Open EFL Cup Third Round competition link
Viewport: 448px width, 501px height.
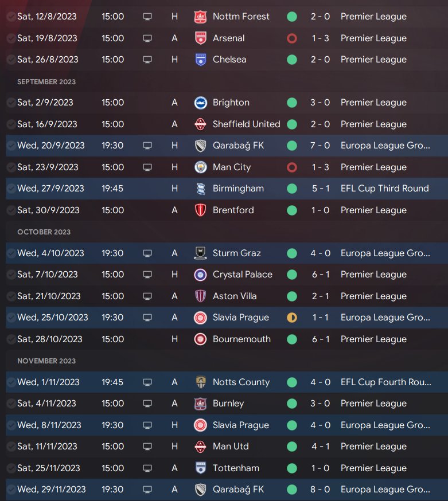384,189
